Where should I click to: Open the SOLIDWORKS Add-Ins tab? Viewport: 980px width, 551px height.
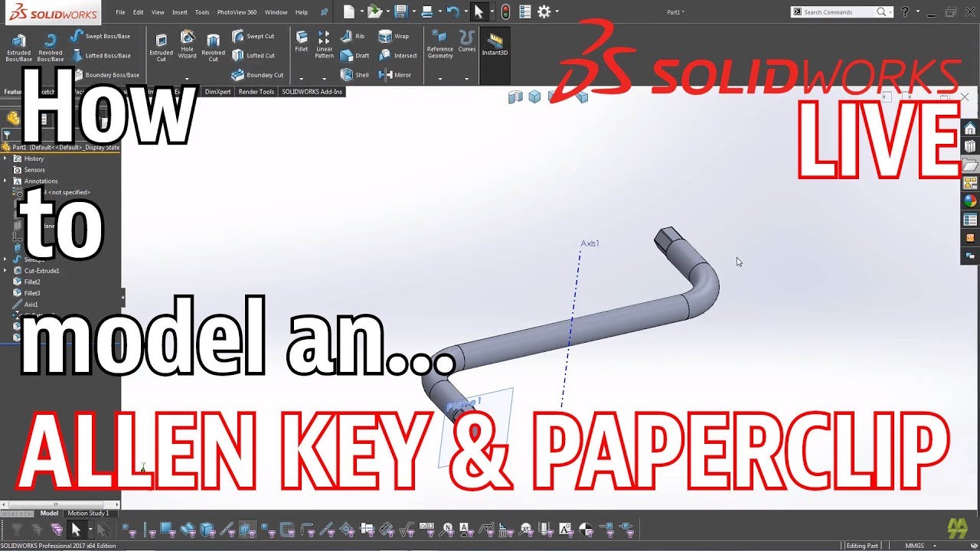tap(312, 92)
